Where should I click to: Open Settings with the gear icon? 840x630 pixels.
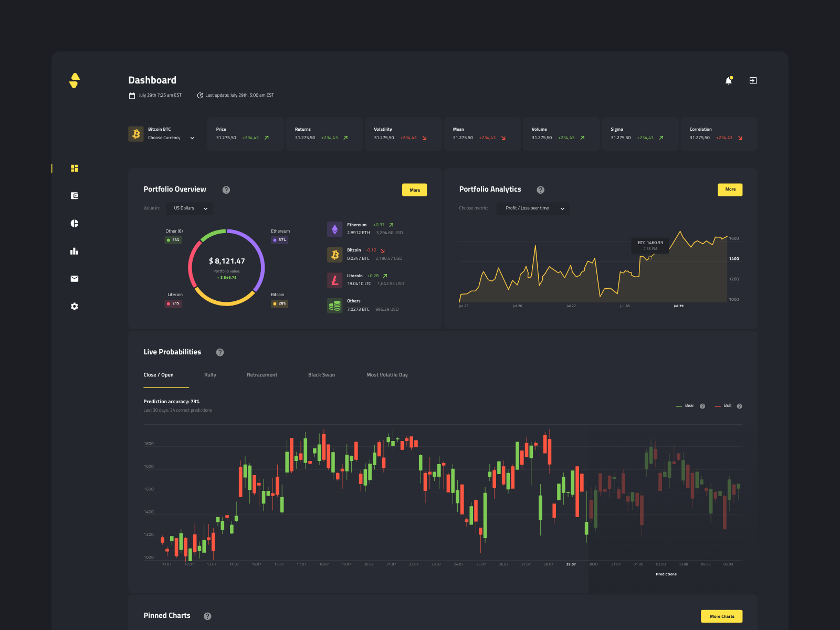tap(74, 306)
